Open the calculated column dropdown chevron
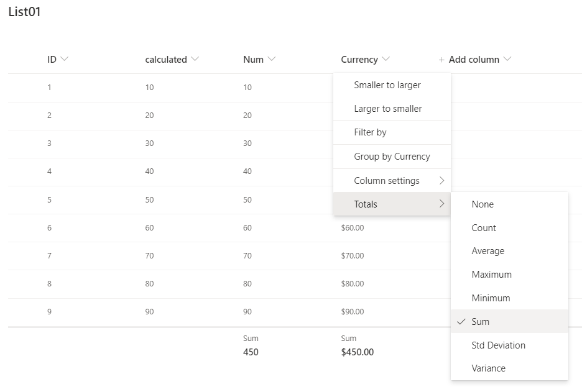Viewport: 582px width, 392px height. (195, 59)
